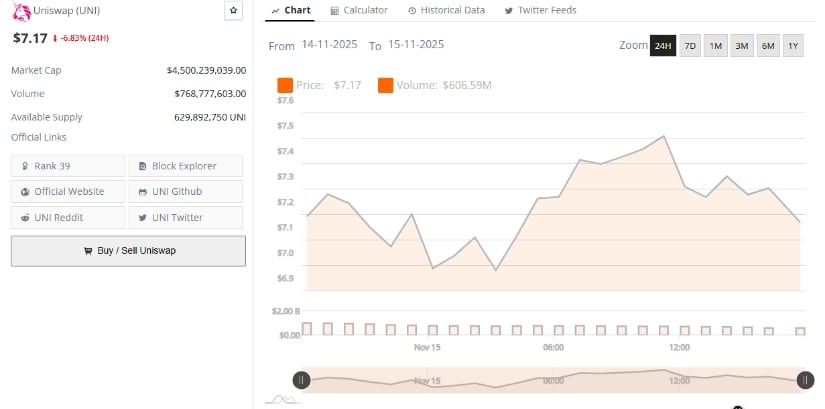Switch to the Historical Data tab
This screenshot has height=409, width=825.
point(446,10)
